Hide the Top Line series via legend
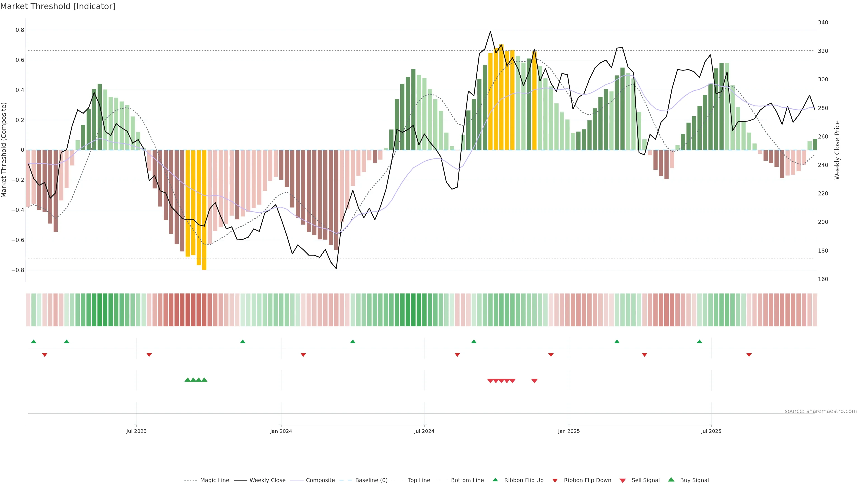The height and width of the screenshot is (488, 868). point(419,480)
